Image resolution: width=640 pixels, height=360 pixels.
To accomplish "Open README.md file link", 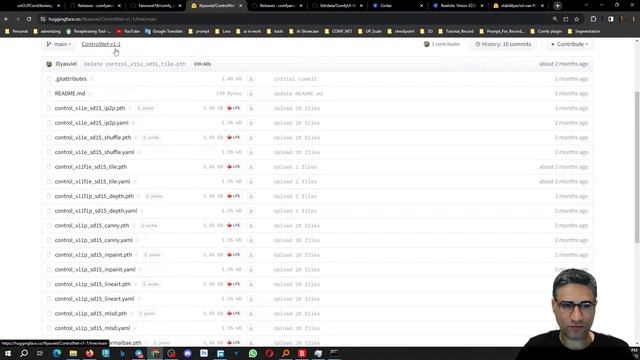I will tap(70, 93).
